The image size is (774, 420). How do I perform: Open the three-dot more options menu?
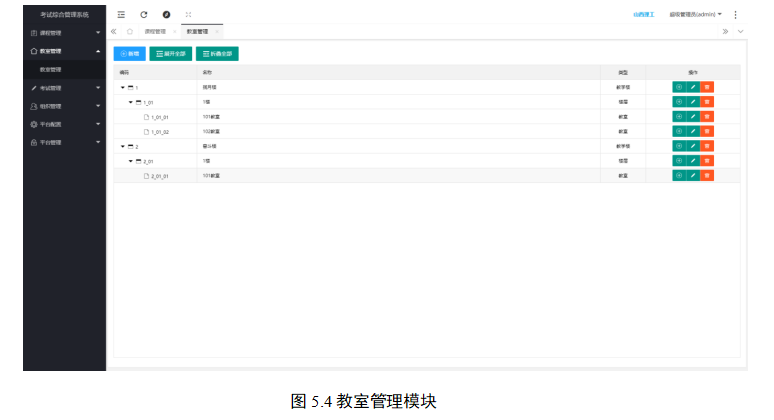(735, 15)
